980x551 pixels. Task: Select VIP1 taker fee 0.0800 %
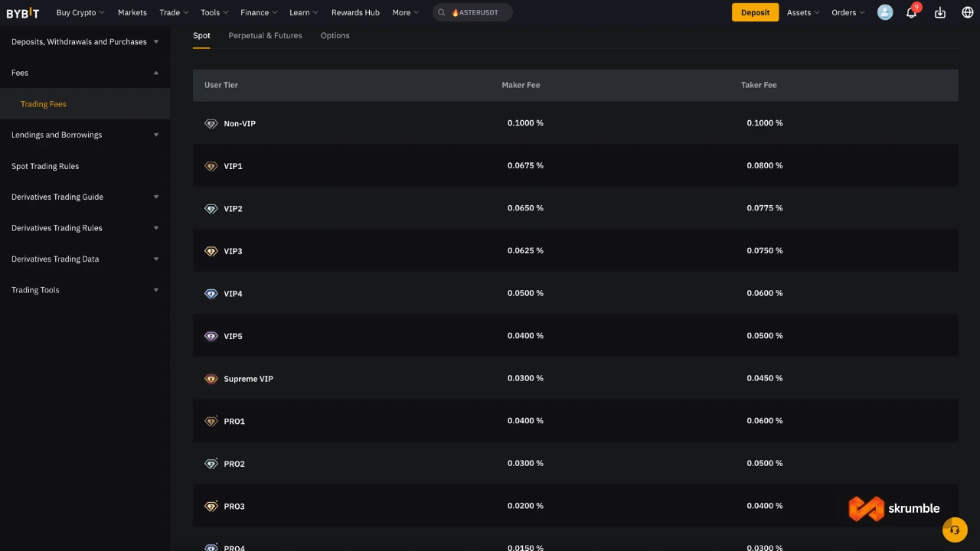click(x=765, y=165)
